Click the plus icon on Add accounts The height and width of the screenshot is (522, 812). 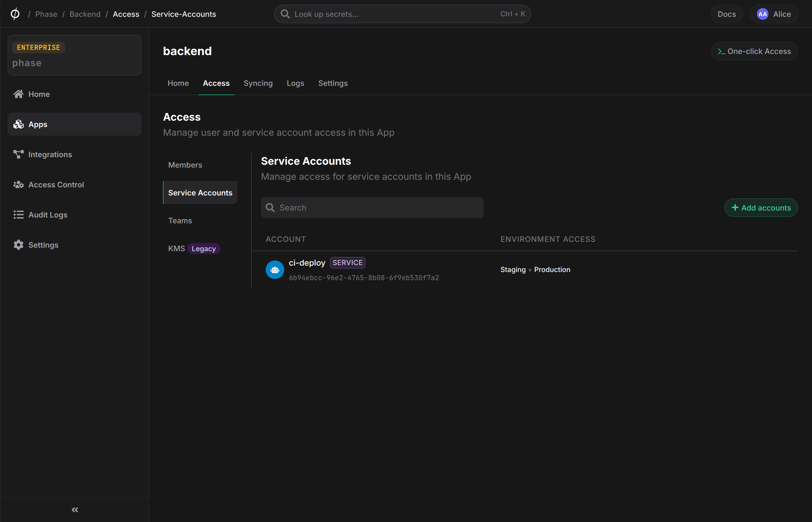[x=735, y=207]
